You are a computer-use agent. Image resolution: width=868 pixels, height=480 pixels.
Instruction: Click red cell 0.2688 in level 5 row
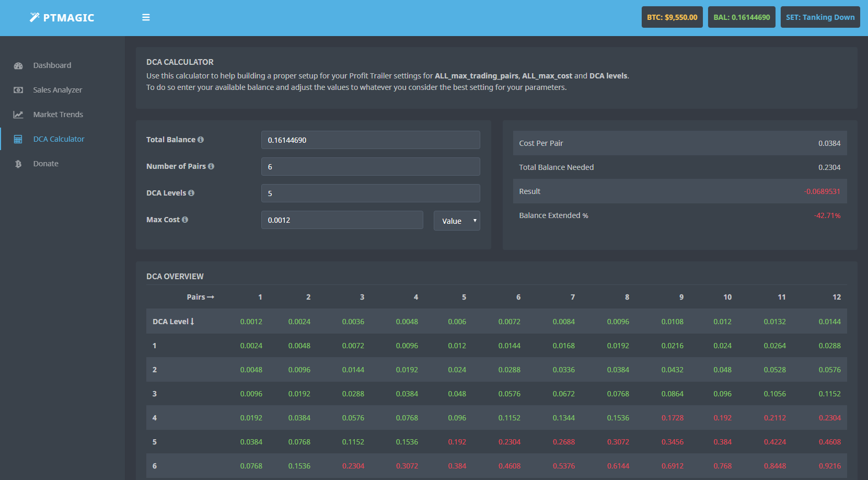coord(564,442)
